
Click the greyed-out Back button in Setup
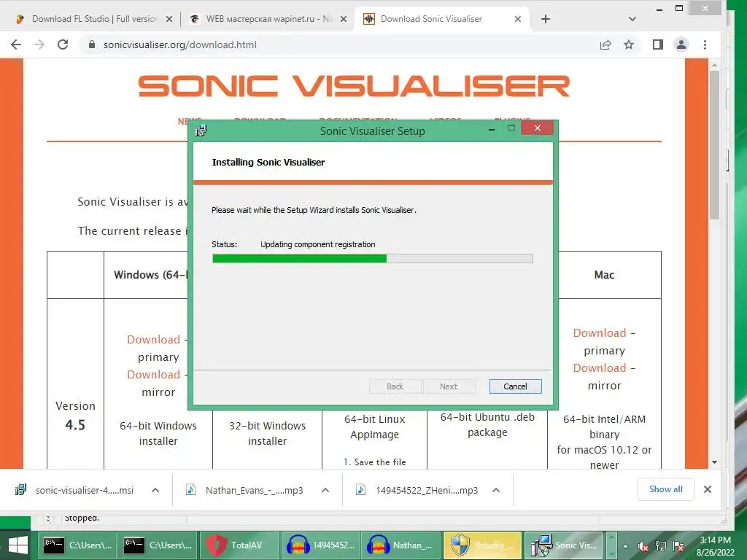click(x=395, y=386)
